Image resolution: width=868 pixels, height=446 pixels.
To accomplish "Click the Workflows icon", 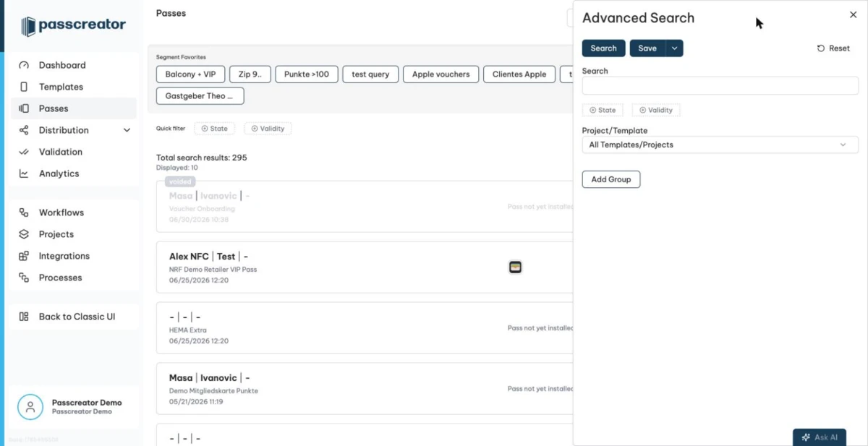I will (24, 213).
